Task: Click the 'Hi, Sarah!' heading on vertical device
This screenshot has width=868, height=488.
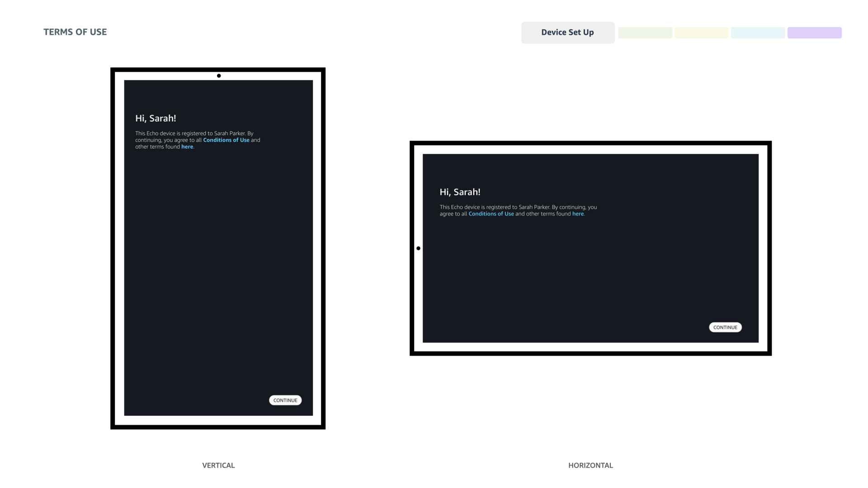Action: coord(156,118)
